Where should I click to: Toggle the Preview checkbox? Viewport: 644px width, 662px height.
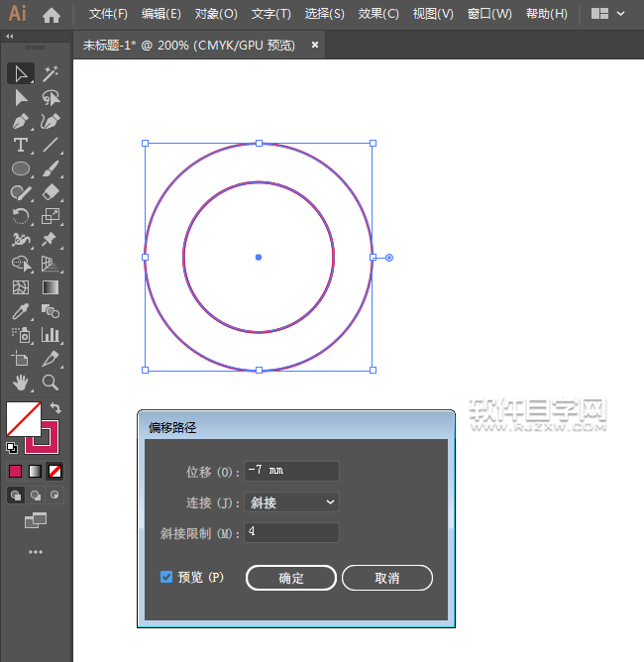[166, 577]
